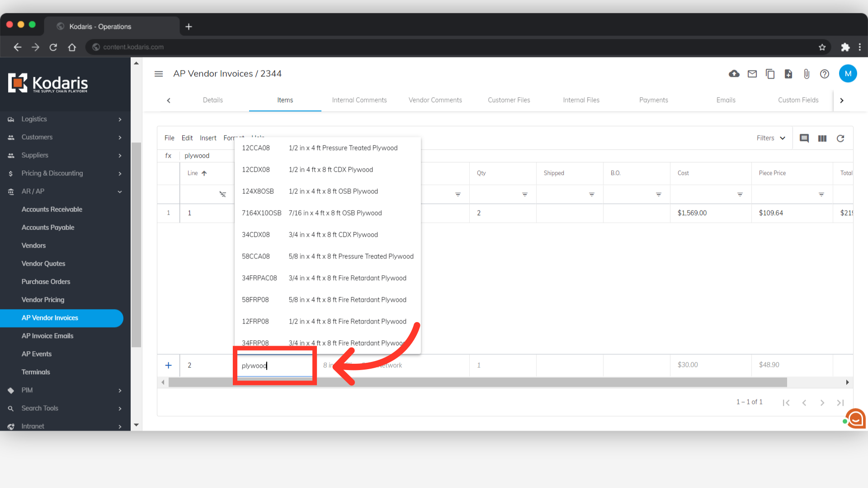Open the help question mark icon
868x488 pixels.
[x=825, y=74]
